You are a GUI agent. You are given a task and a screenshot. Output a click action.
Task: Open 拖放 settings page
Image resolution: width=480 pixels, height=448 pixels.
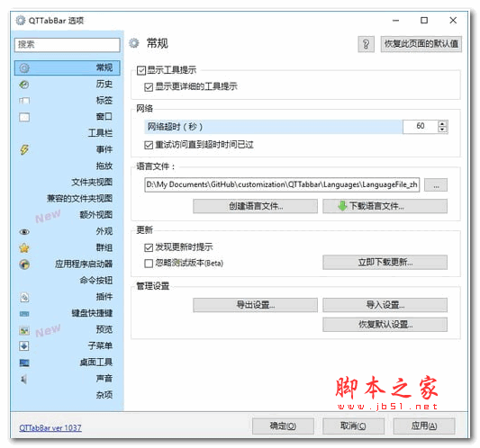(104, 166)
